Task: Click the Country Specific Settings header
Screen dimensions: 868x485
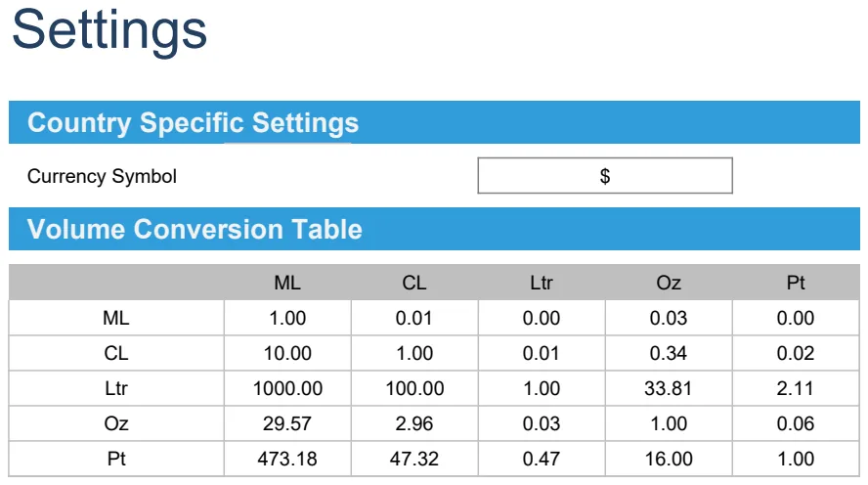Action: point(434,122)
